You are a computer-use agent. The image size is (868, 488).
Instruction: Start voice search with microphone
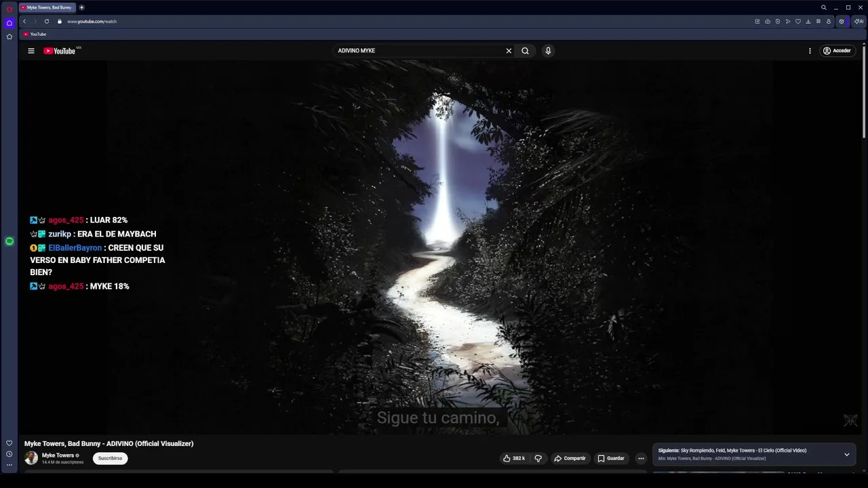pos(548,51)
